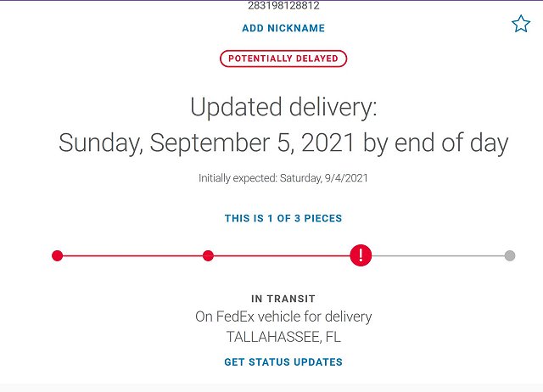Image resolution: width=543 pixels, height=392 pixels.
Task: Select the second red dot on progress tracker
Action: click(x=208, y=256)
